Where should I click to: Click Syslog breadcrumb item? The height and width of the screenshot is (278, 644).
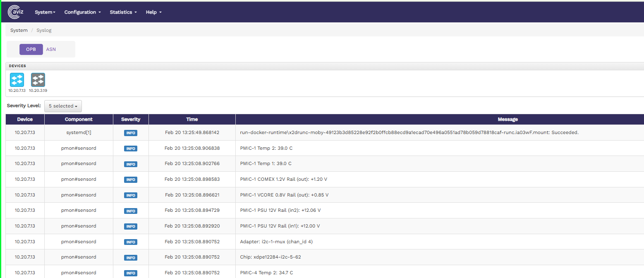(x=44, y=30)
